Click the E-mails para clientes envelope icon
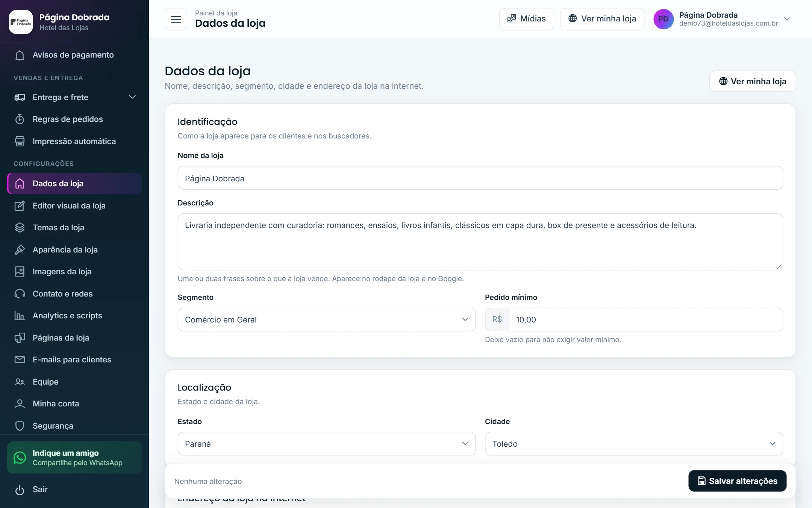812x508 pixels. click(20, 360)
